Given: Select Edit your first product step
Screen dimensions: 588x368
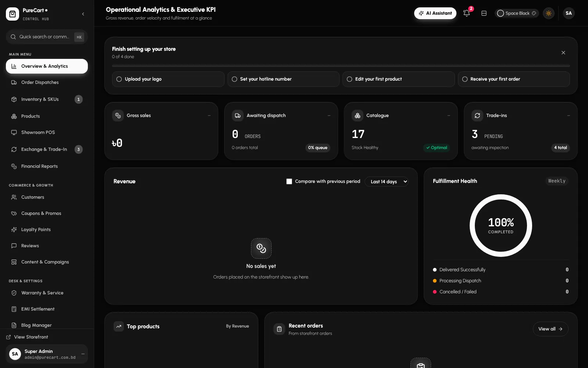Looking at the screenshot, I should 398,79.
